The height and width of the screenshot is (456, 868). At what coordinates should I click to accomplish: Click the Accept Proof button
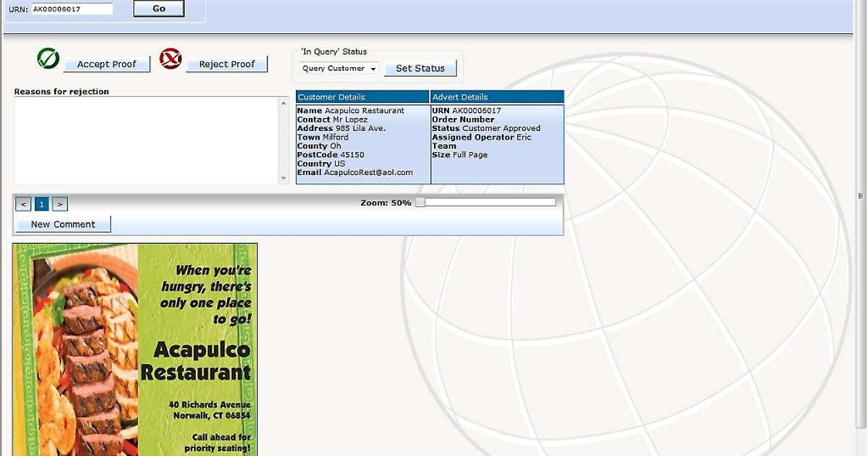107,64
